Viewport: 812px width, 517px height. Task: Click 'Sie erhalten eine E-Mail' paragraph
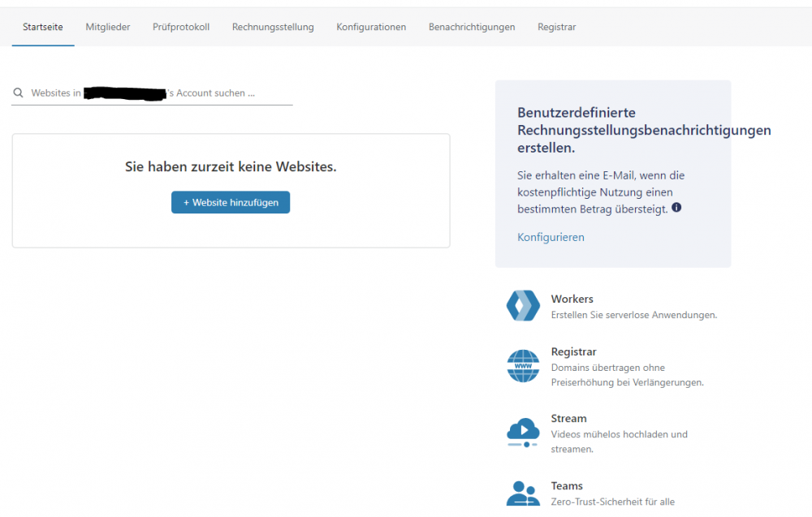click(x=601, y=192)
